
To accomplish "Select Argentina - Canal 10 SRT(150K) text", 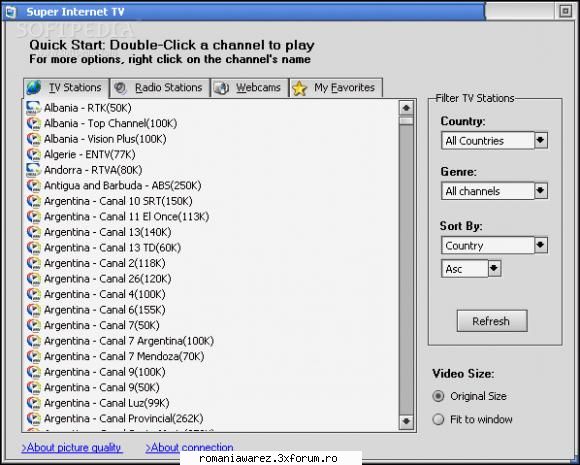I will 118,201.
